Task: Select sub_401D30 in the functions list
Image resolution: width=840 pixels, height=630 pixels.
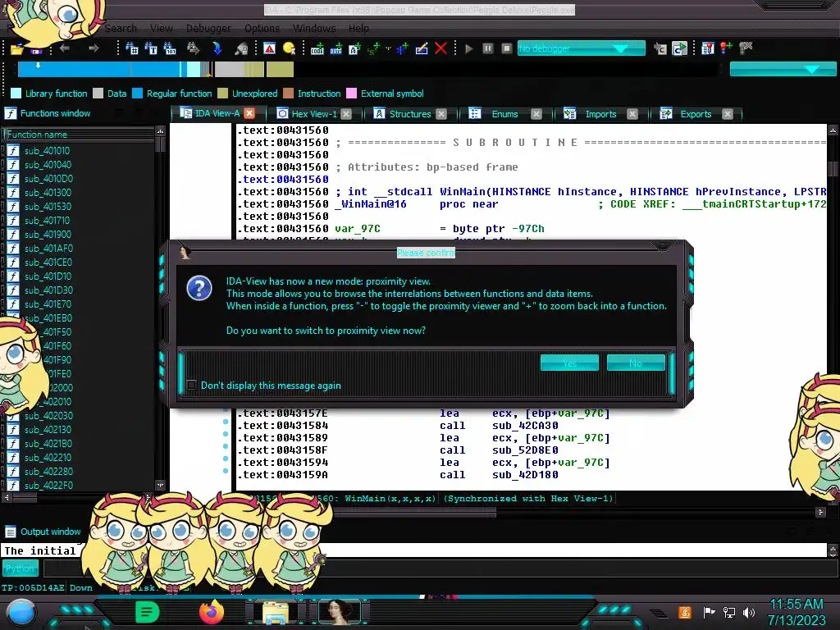Action: (x=48, y=290)
